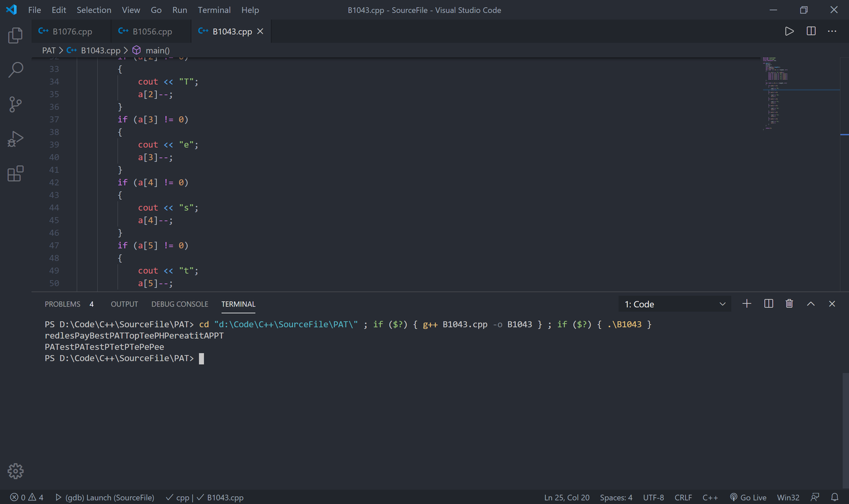Open the Search view in activity bar
849x504 pixels.
[15, 70]
